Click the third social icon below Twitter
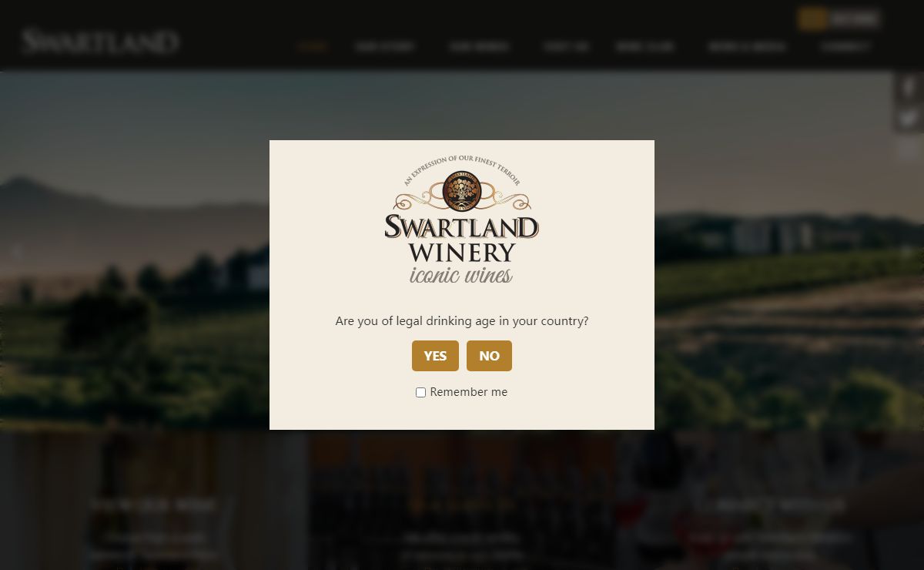The width and height of the screenshot is (924, 570). pyautogui.click(x=909, y=149)
